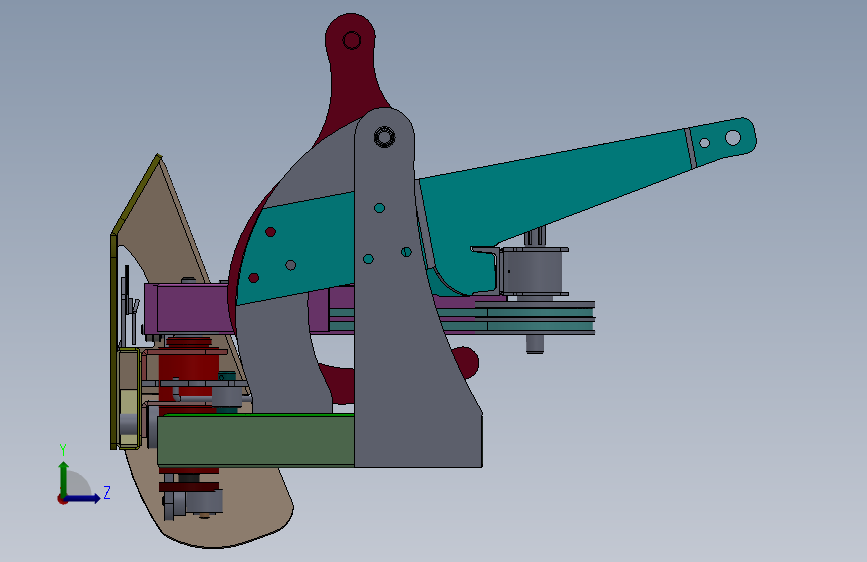Select the gray cylindrical bushing under teal arm
This screenshot has width=867, height=562.
(534, 272)
